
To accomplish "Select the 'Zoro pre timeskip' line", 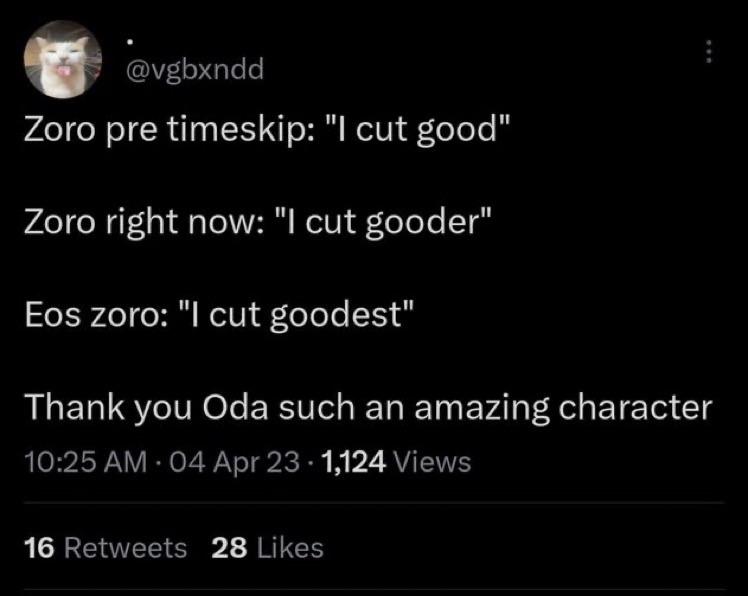I will [267, 130].
